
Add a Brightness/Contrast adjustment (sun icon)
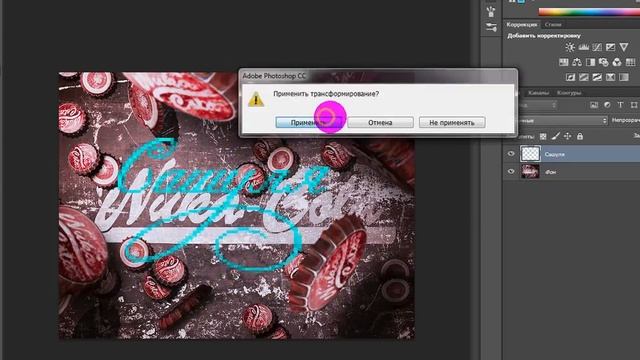570,47
